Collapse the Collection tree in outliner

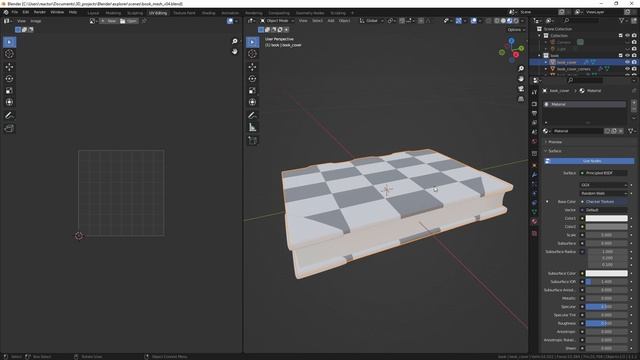540,36
